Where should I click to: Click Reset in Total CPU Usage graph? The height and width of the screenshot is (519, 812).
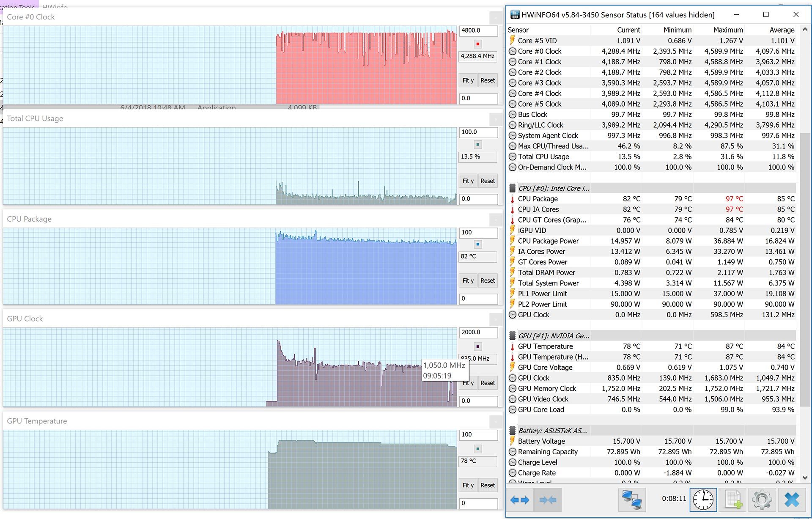point(488,181)
